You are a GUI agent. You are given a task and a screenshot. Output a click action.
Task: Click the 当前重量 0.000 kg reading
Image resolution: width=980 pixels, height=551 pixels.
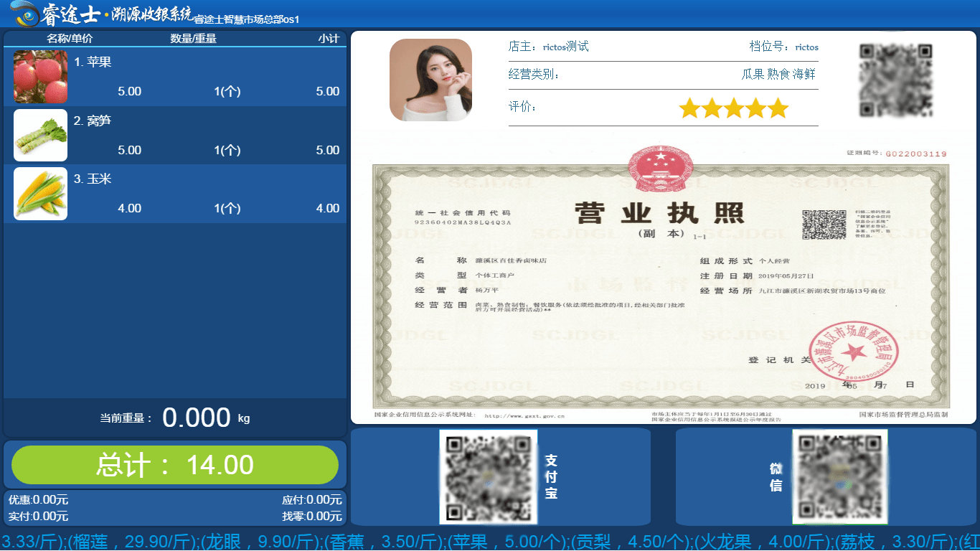pos(175,418)
